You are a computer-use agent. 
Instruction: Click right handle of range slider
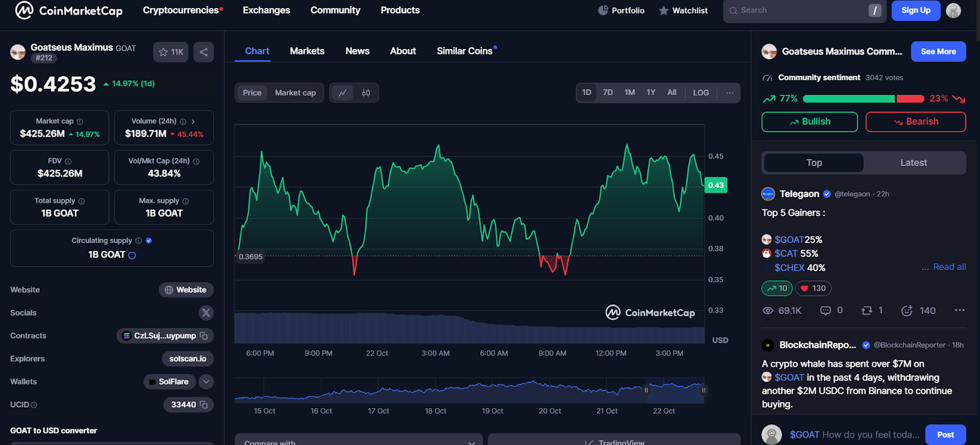click(x=703, y=390)
